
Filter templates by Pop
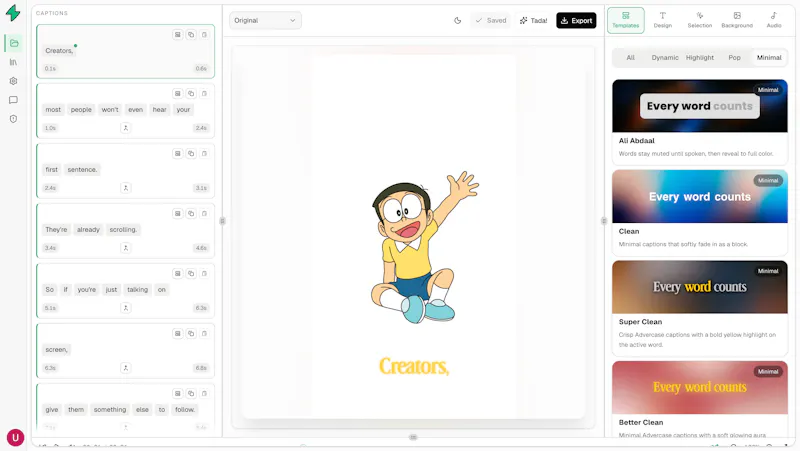734,58
